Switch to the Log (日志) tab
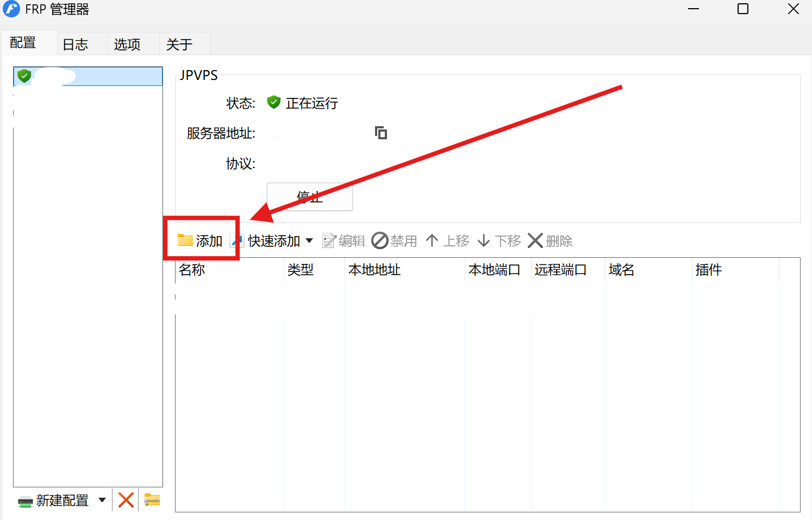Viewport: 812px width, 520px height. point(76,45)
